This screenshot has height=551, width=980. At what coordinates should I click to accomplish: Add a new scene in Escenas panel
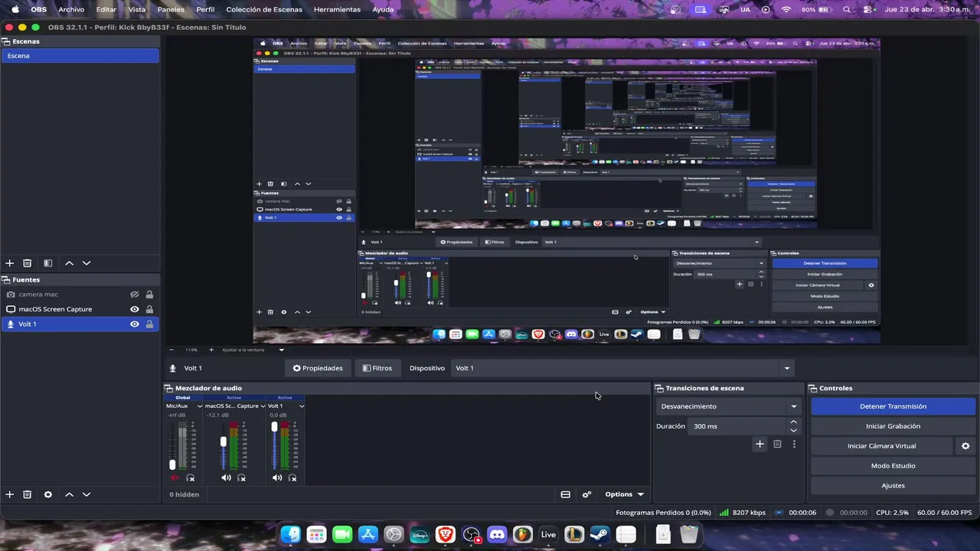click(x=10, y=263)
